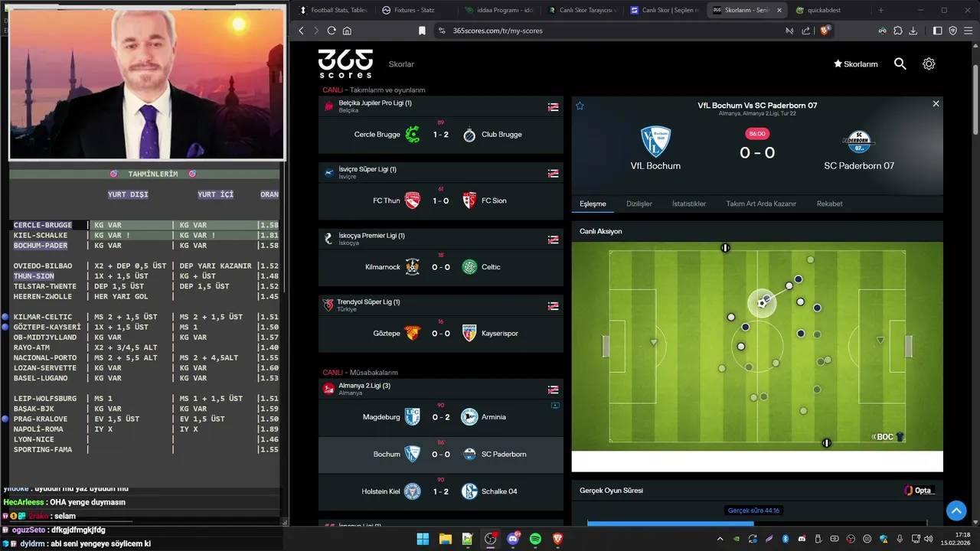Collapse Trendyol Süper Lig section flag toggle
Image resolution: width=980 pixels, height=551 pixels.
pyautogui.click(x=553, y=306)
